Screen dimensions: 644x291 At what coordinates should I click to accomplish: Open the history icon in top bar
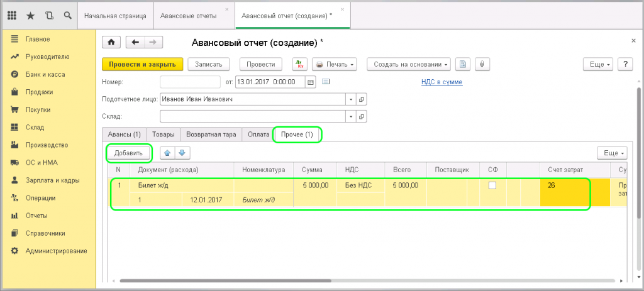coord(50,14)
